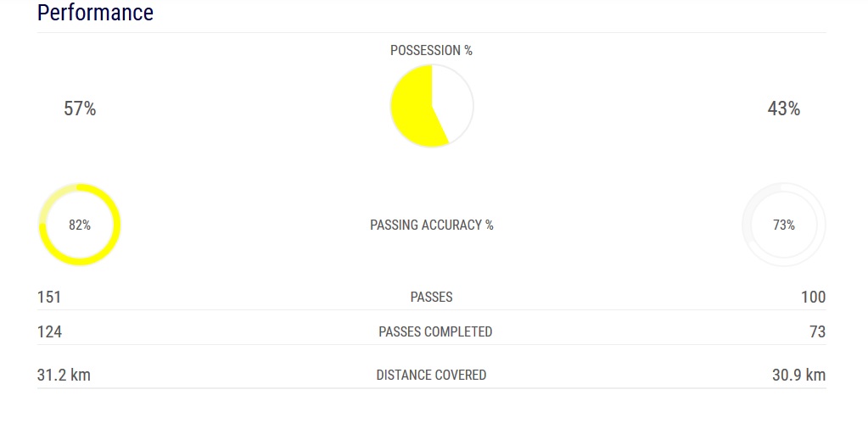Select the 73 passes completed value
The width and height of the screenshot is (868, 423).
click(x=817, y=331)
